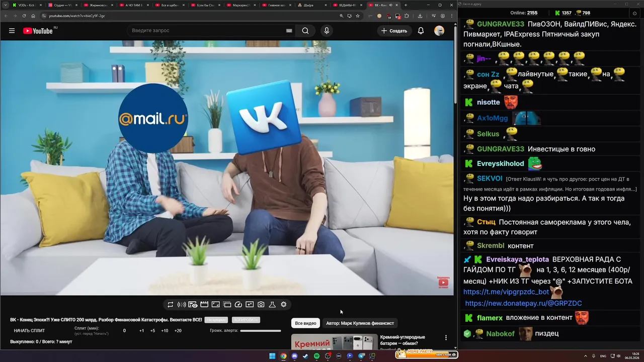The width and height of the screenshot is (644, 362).
Task: Open options menu for Кремний-углеродные батареи video
Action: [x=446, y=338]
